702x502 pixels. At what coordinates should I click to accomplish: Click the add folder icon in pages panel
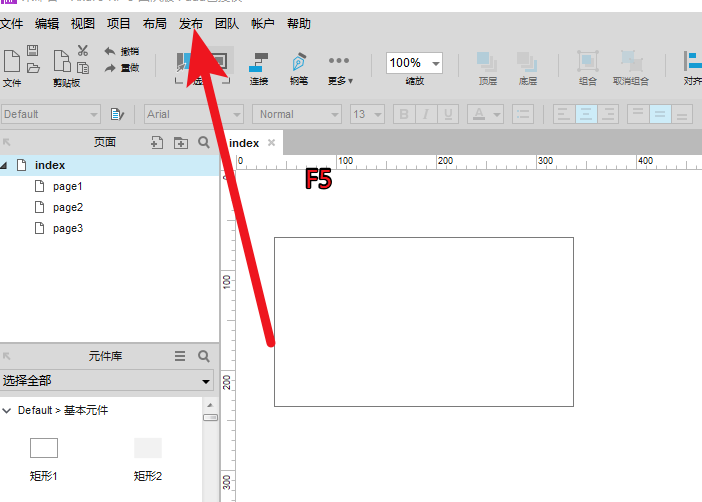click(180, 143)
